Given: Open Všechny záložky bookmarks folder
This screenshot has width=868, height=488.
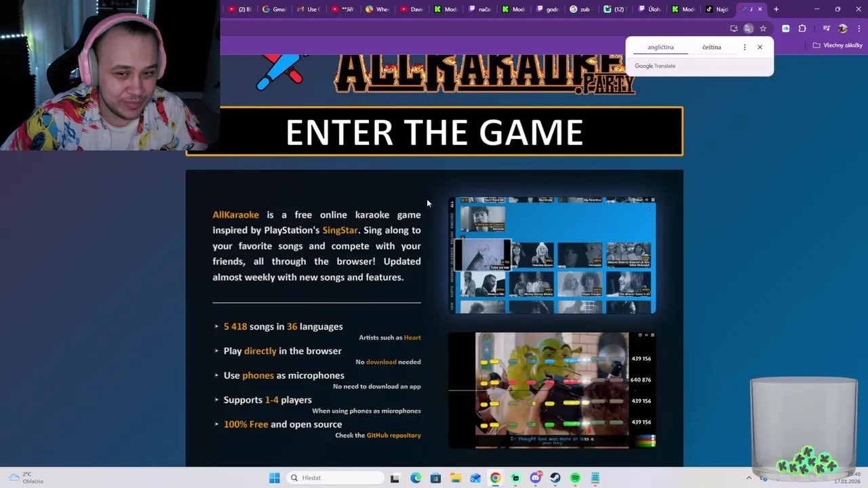Looking at the screenshot, I should pyautogui.click(x=838, y=45).
